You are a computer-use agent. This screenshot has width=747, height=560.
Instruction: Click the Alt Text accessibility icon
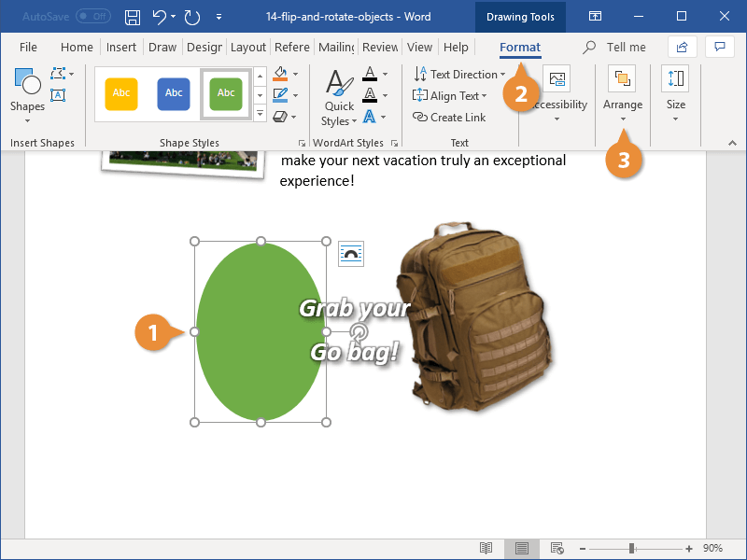557,78
